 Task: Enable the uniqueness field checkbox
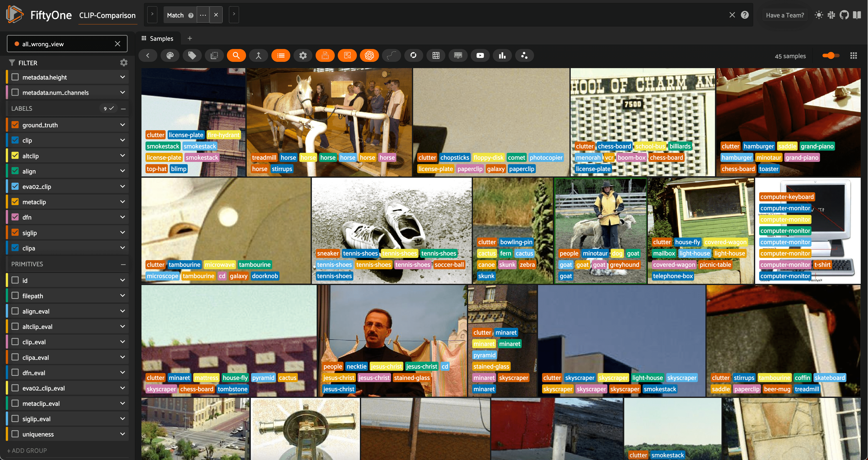point(15,434)
